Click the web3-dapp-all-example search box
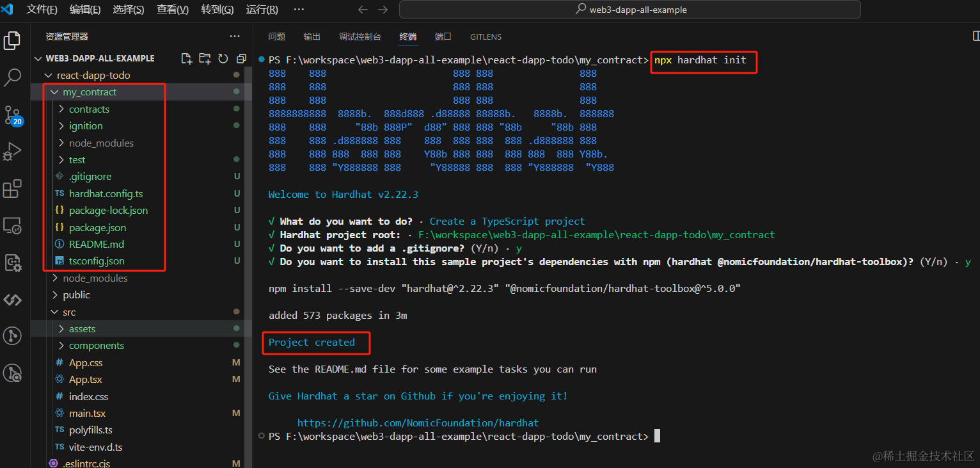The width and height of the screenshot is (980, 468). click(x=629, y=10)
